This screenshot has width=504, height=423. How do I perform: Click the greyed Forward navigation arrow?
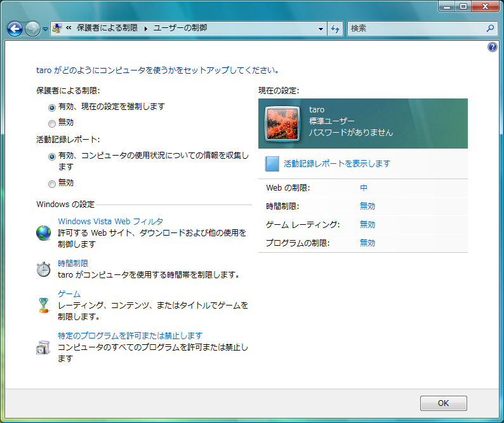coord(32,29)
